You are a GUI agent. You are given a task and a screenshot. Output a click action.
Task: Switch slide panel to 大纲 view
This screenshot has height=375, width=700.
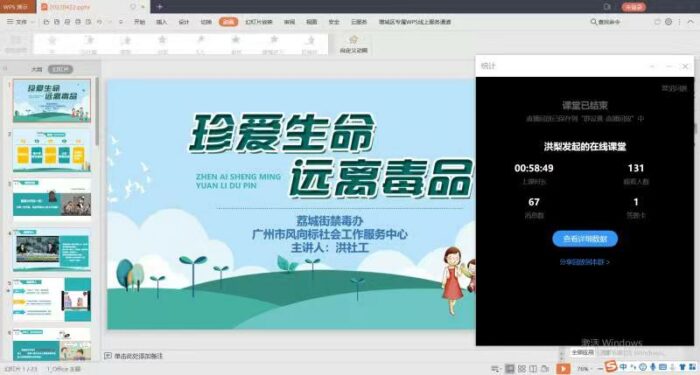coord(37,69)
